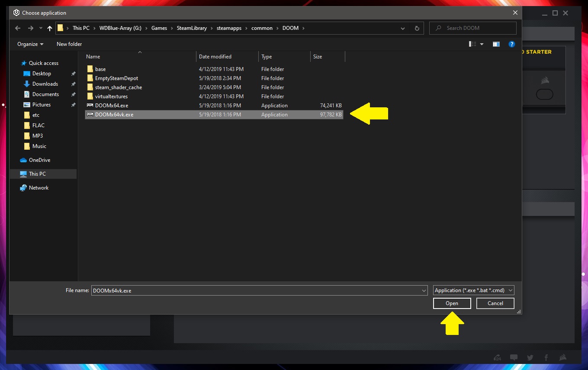
Task: Open the recent locations dropdown beside Forward
Action: pyautogui.click(x=41, y=28)
